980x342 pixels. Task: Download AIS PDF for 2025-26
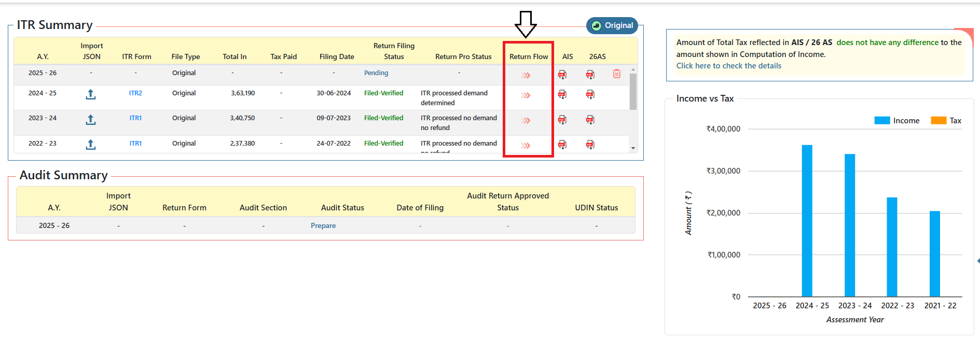(x=562, y=75)
